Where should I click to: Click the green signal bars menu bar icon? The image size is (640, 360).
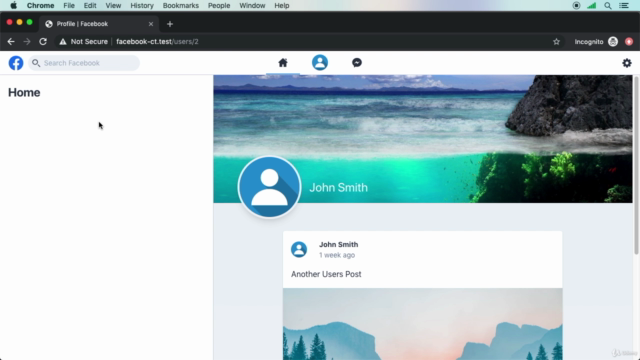coord(591,5)
